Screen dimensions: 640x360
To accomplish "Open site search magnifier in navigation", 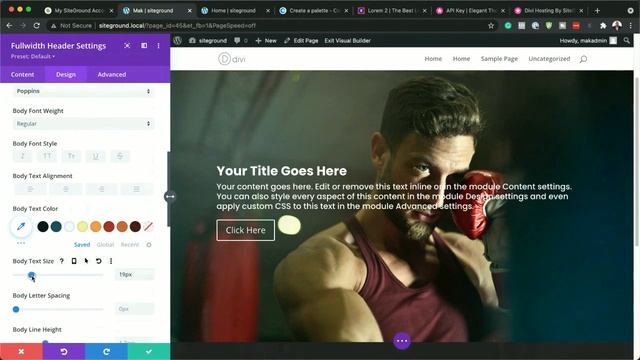I will click(x=583, y=59).
